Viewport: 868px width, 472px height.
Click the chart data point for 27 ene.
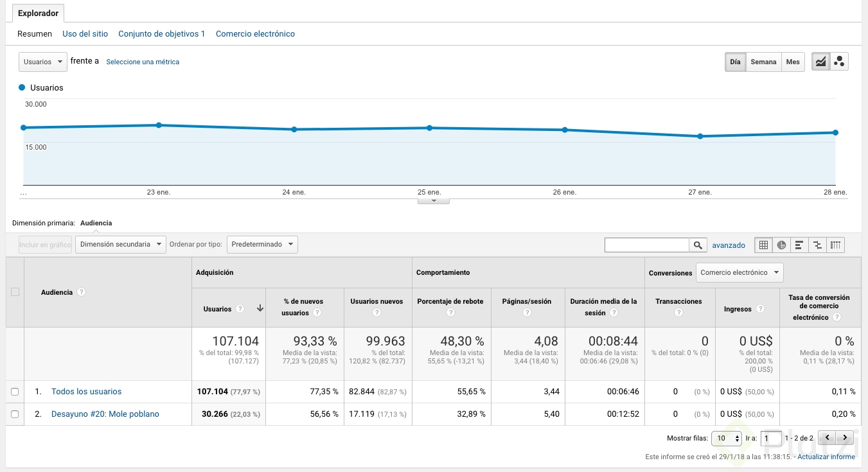coord(700,136)
